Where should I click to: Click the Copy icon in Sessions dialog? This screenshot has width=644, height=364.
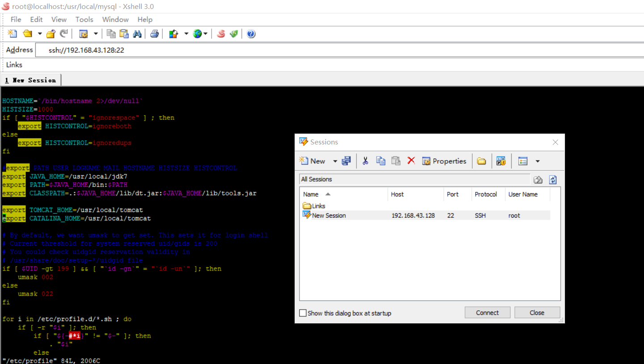coord(381,161)
